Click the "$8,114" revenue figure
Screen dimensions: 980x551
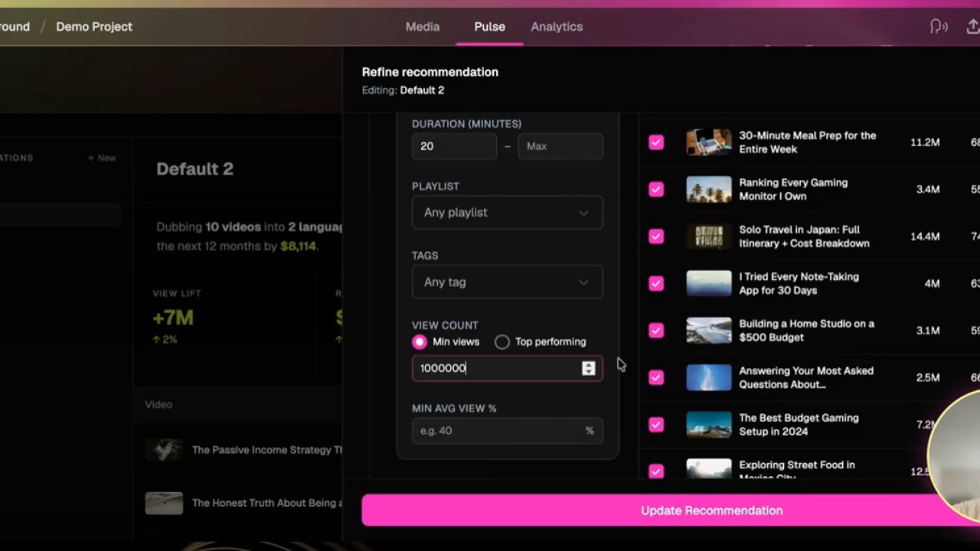pos(298,246)
